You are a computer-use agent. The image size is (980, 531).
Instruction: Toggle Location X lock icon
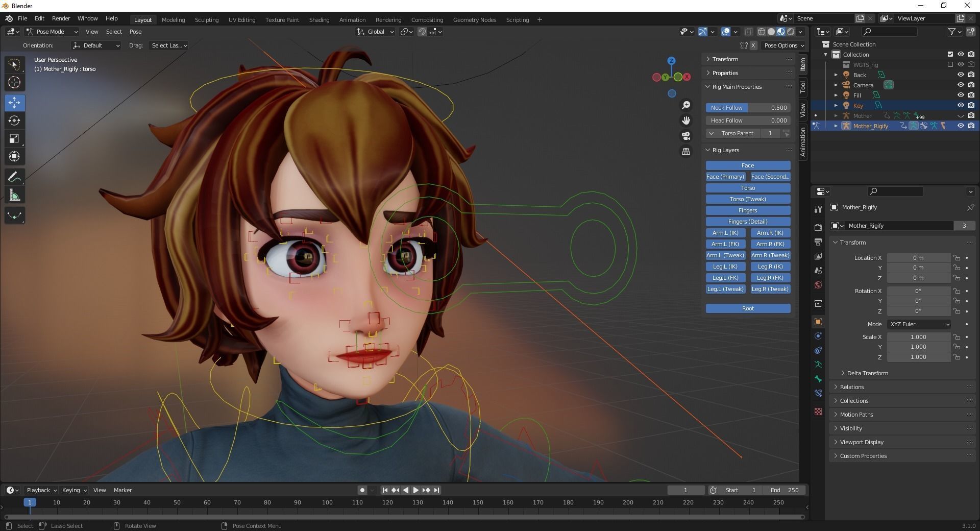coord(957,258)
